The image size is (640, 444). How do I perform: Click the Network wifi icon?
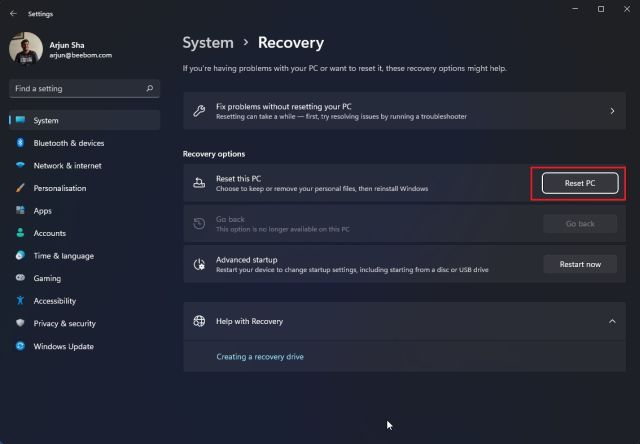(20, 165)
